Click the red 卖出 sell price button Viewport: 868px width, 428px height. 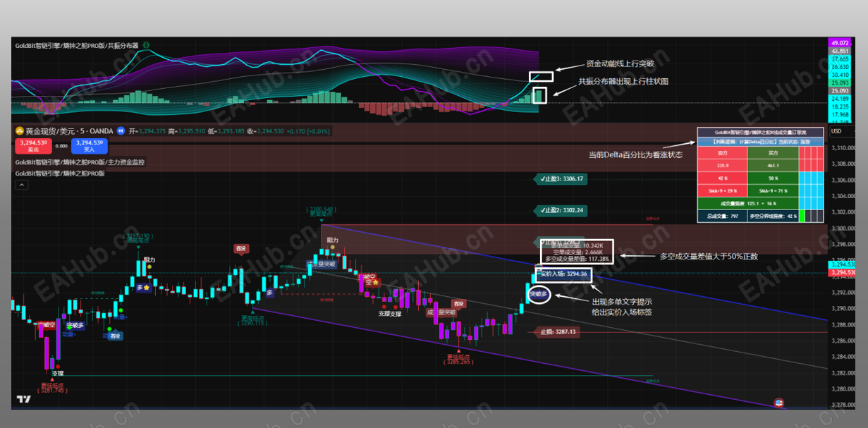pyautogui.click(x=33, y=146)
